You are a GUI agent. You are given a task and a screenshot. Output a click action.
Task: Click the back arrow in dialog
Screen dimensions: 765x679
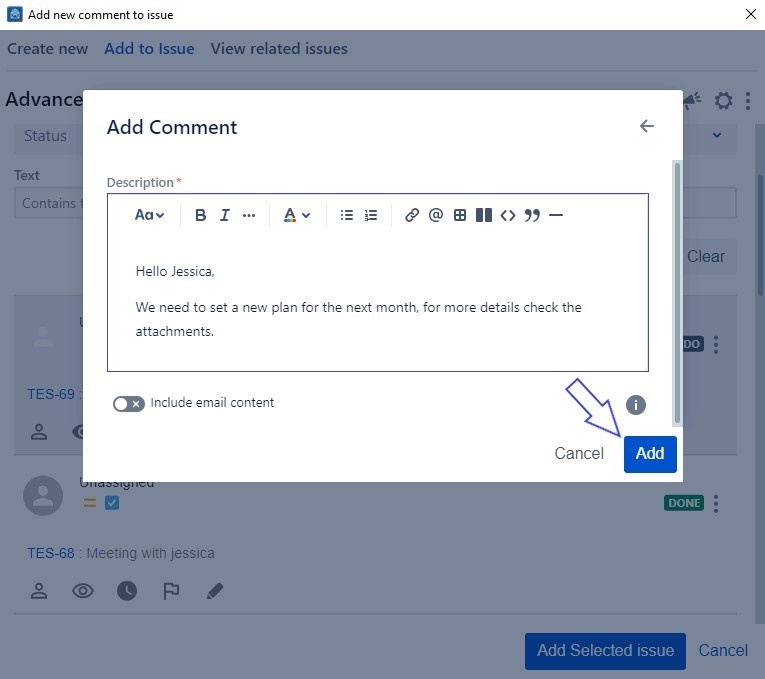(x=647, y=126)
